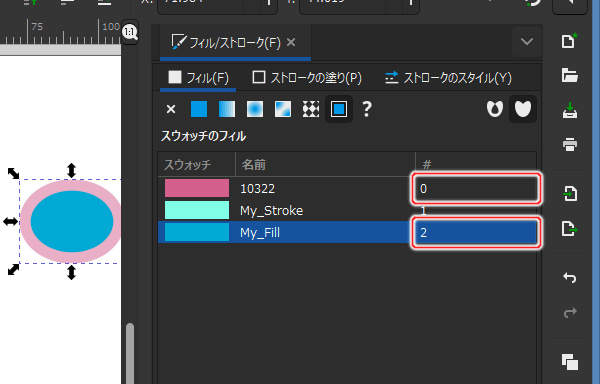Switch to ストロークの塗り(P) tab
This screenshot has height=384, width=600.
[x=307, y=78]
